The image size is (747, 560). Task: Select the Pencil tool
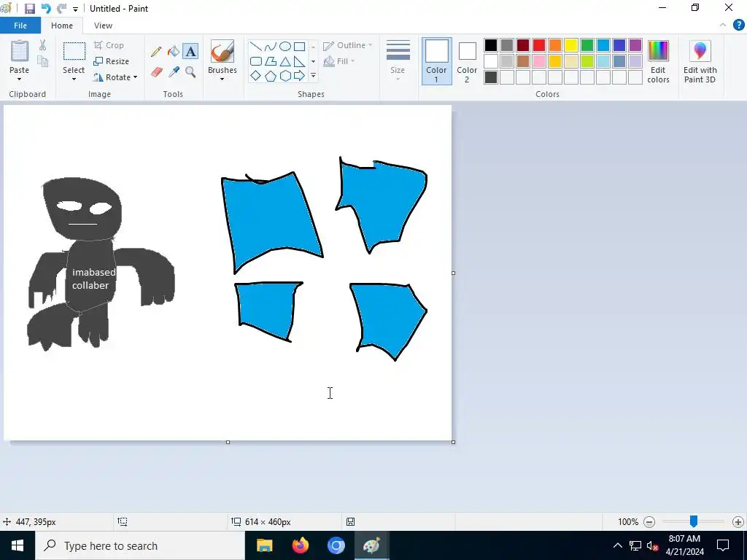(156, 52)
